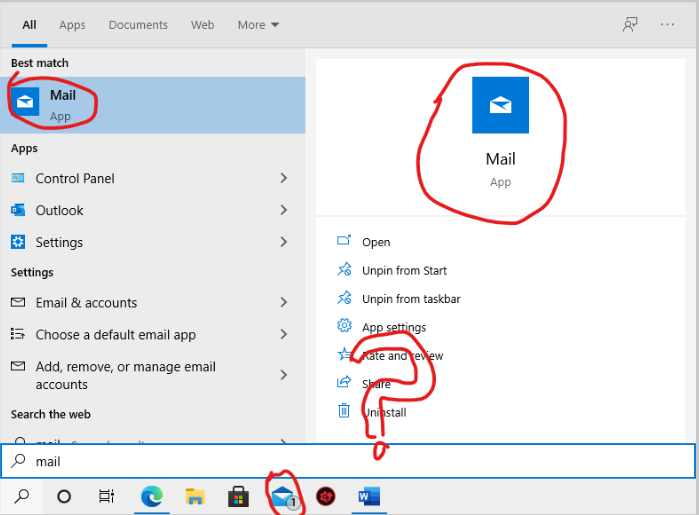Screen dimensions: 699x515
Task: Open Microsoft Store from the taskbar
Action: coord(238,496)
